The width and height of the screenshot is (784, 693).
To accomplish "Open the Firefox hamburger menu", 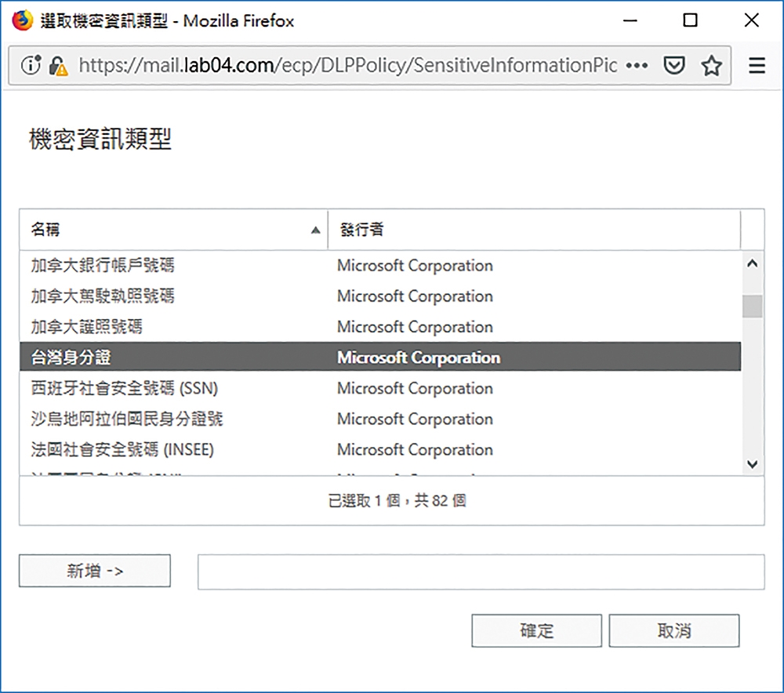I will point(757,66).
